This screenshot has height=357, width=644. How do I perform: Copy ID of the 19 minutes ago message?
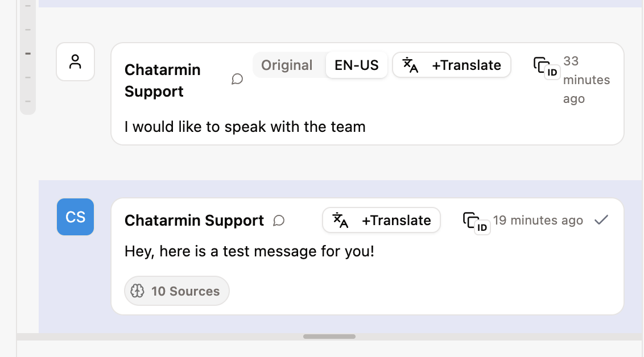point(476,223)
